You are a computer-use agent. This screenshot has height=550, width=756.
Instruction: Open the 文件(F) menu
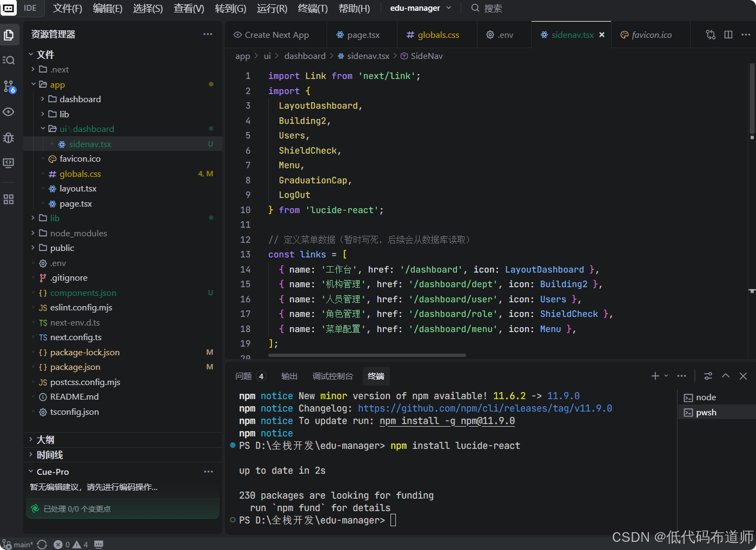pos(68,8)
